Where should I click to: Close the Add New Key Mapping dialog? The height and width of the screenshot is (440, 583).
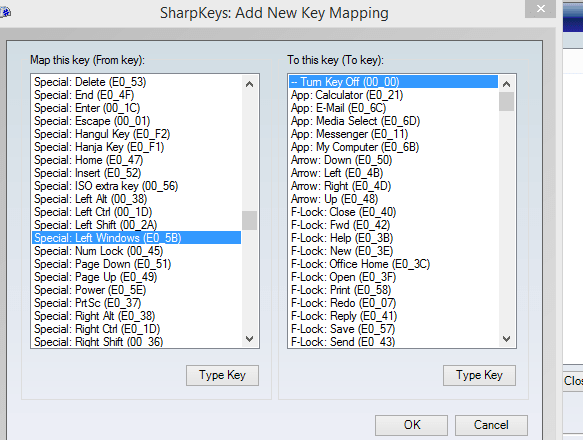[x=541, y=8]
